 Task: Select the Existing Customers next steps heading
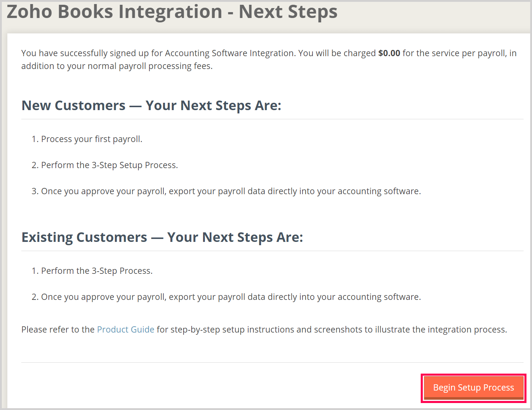pos(162,237)
